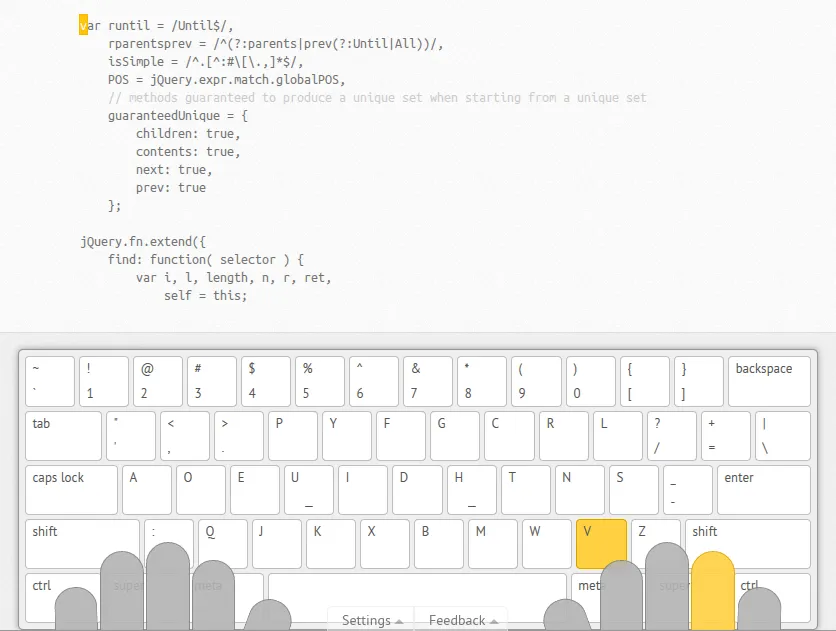Click the backspace key on virtual keyboard
The image size is (836, 631).
click(767, 381)
